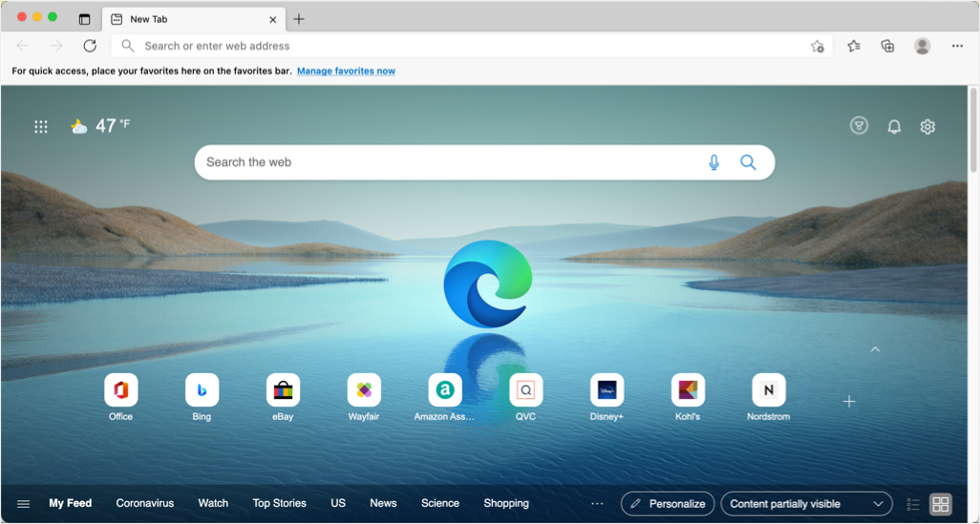Reload the page with refresh button
The image size is (980, 524).
(x=90, y=46)
